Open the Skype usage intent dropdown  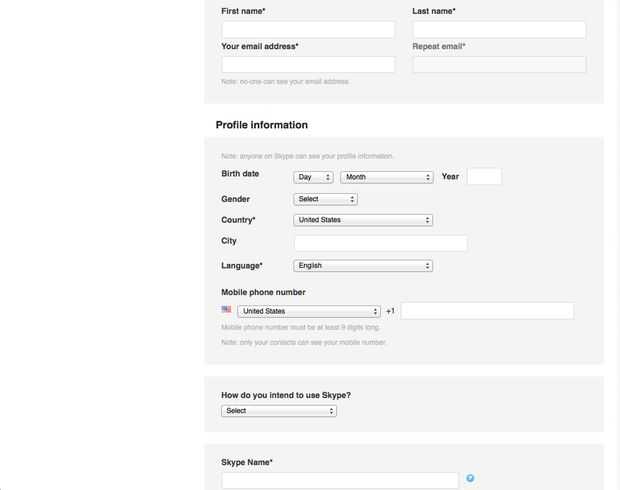coord(279,411)
